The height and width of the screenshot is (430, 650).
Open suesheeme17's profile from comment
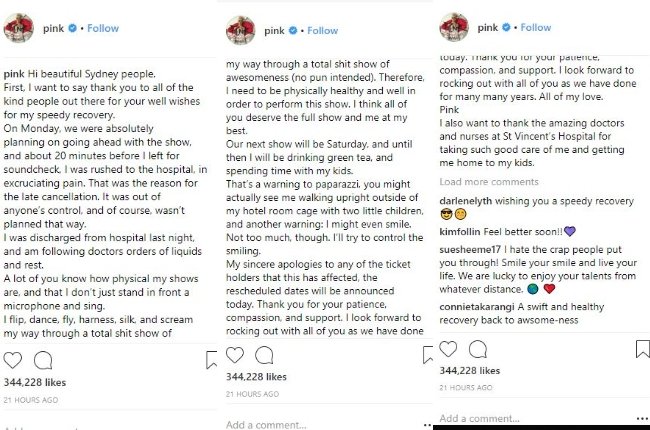tap(470, 250)
